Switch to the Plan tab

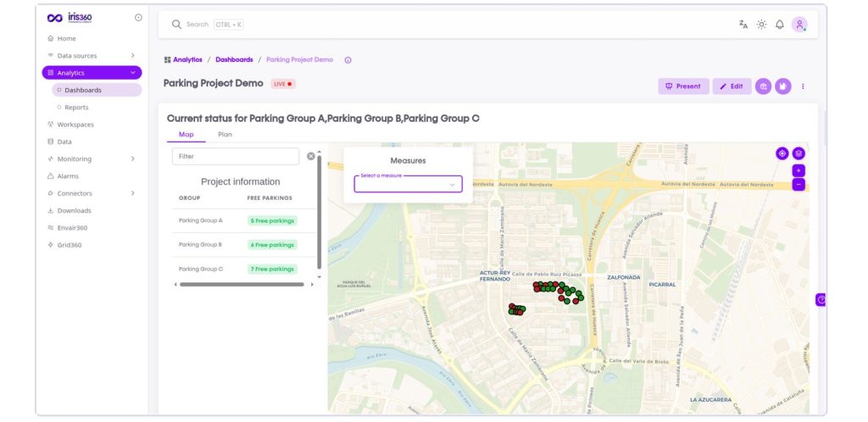point(225,135)
